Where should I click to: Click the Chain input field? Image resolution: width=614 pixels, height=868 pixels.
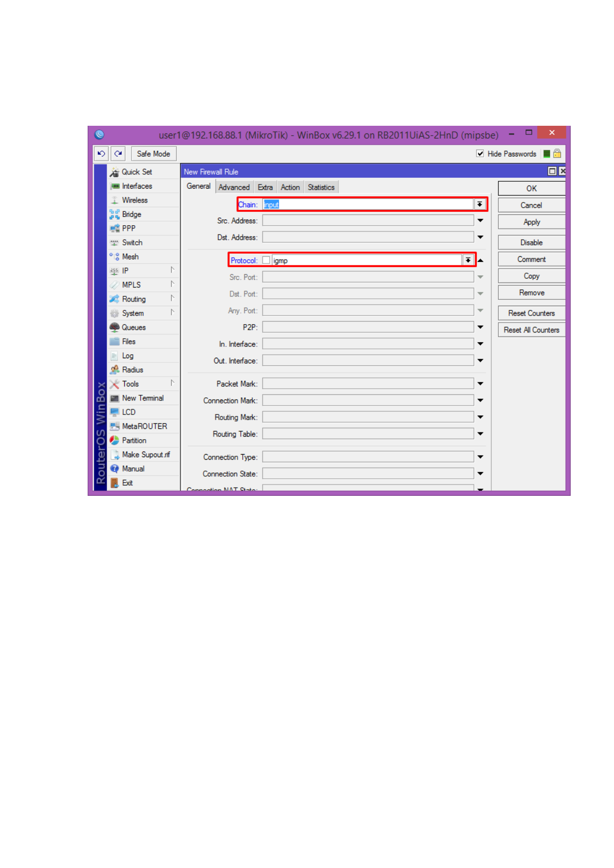(x=368, y=205)
